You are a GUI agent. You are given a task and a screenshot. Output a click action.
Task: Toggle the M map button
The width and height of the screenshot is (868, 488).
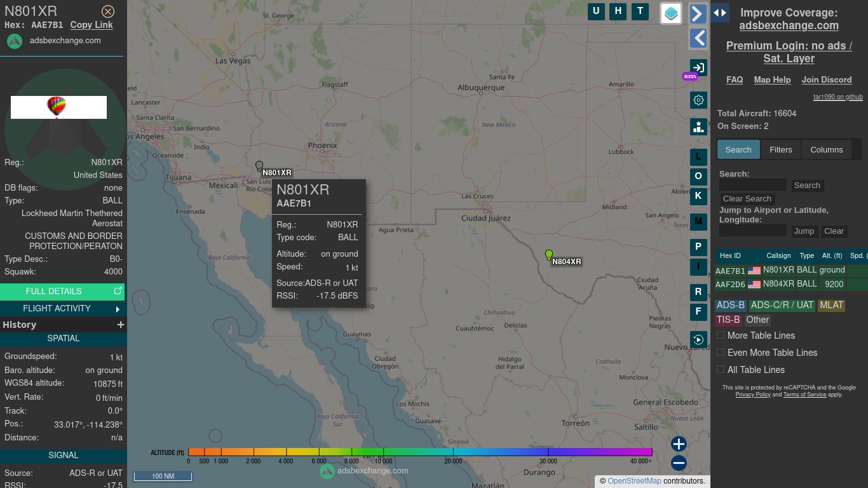coord(698,222)
